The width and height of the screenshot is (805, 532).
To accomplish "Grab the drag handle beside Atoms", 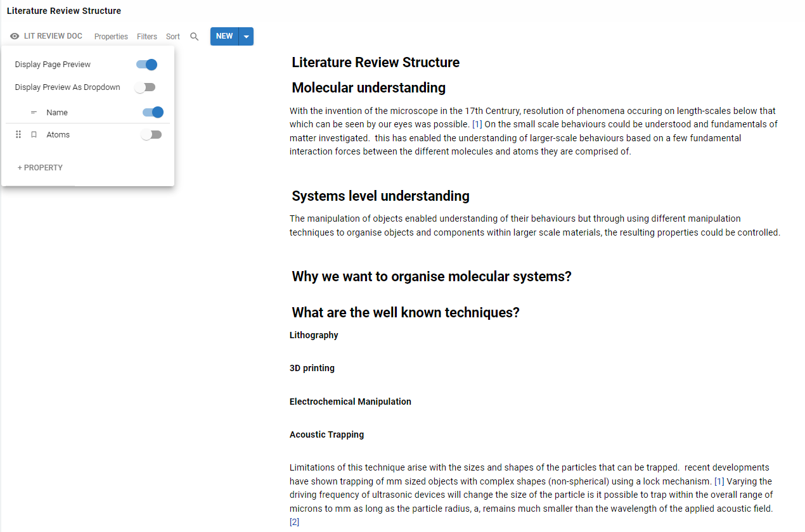I will [18, 135].
